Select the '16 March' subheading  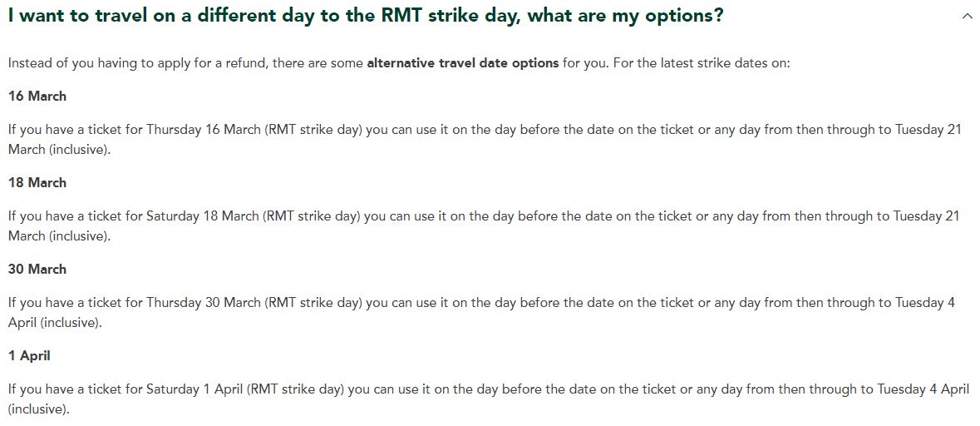(37, 97)
